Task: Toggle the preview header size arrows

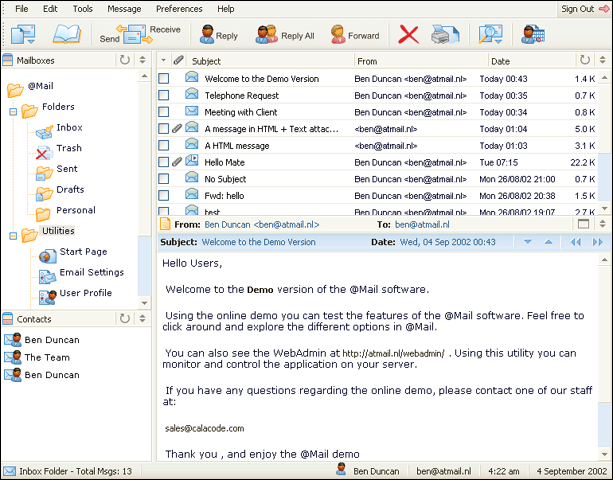Action: point(602,224)
